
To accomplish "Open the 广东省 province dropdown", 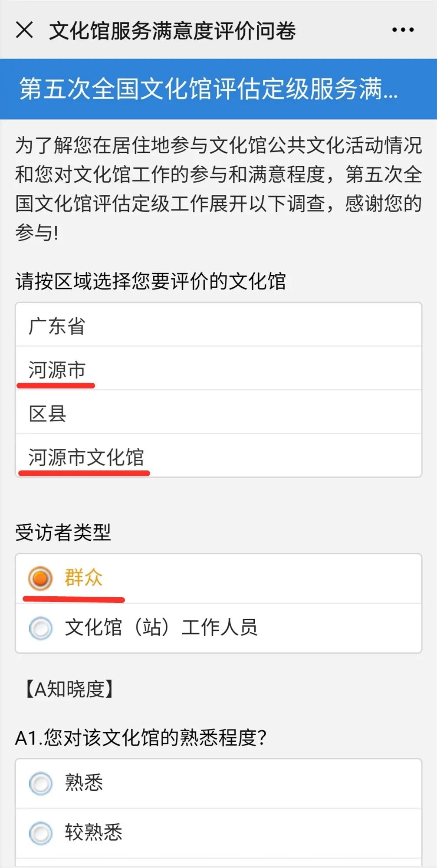I will (x=218, y=325).
